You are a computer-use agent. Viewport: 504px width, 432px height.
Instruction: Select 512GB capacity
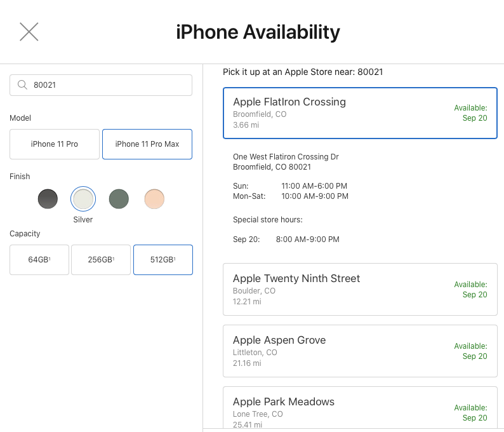tap(163, 260)
